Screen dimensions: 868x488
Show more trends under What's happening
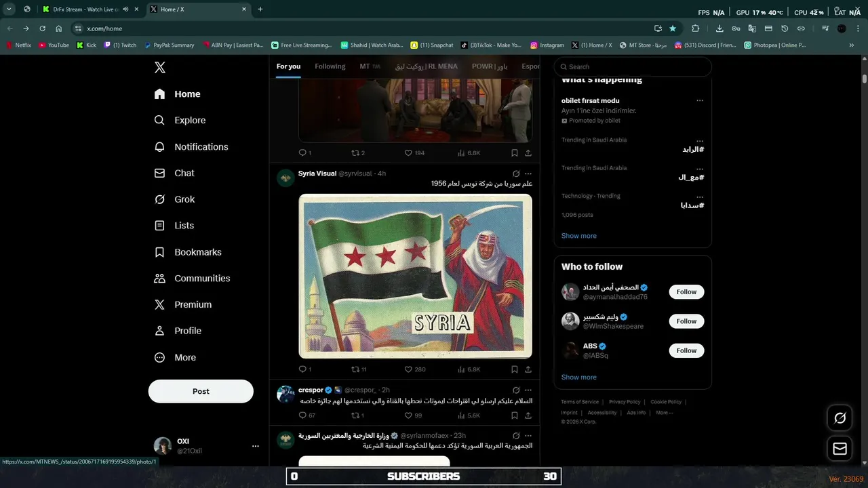(579, 236)
